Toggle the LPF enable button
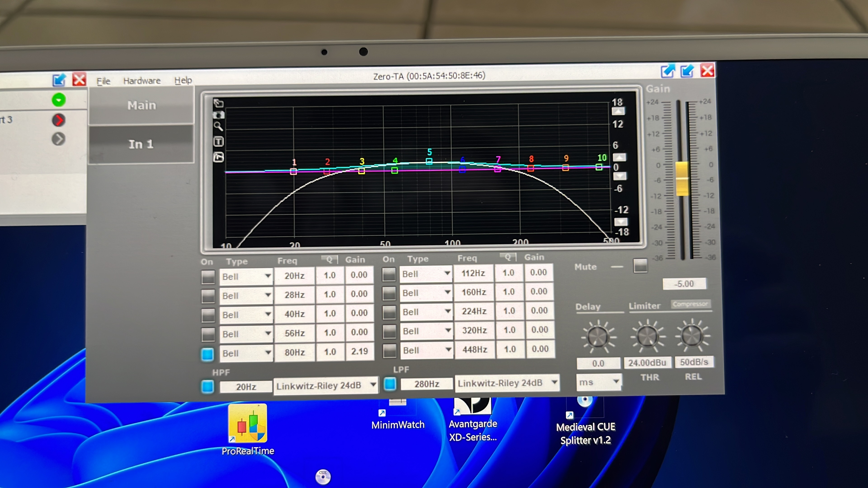 (390, 384)
